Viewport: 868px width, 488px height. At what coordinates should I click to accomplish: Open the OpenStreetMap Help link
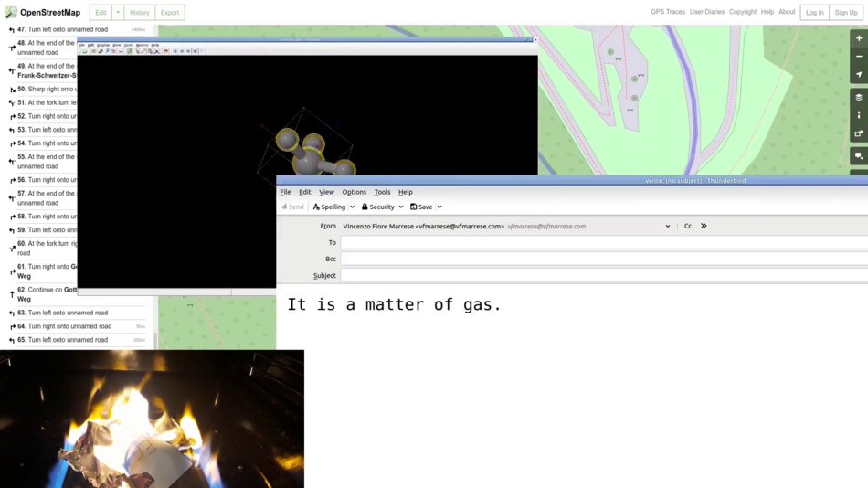767,12
